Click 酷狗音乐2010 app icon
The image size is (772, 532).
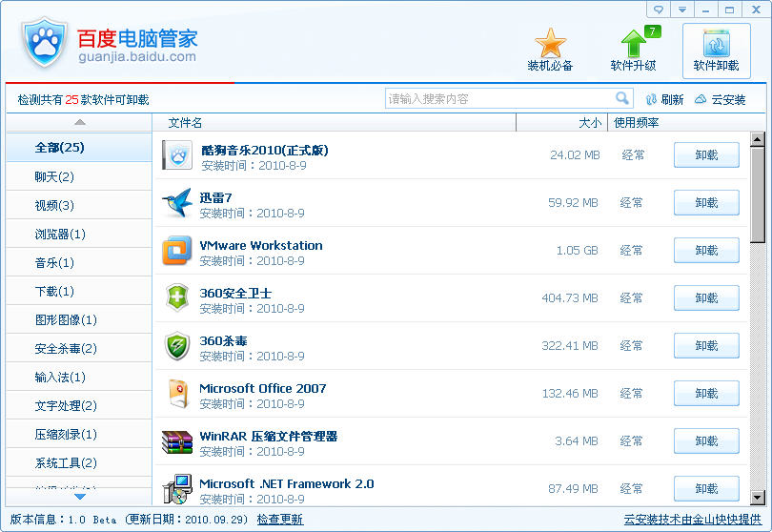click(x=177, y=154)
